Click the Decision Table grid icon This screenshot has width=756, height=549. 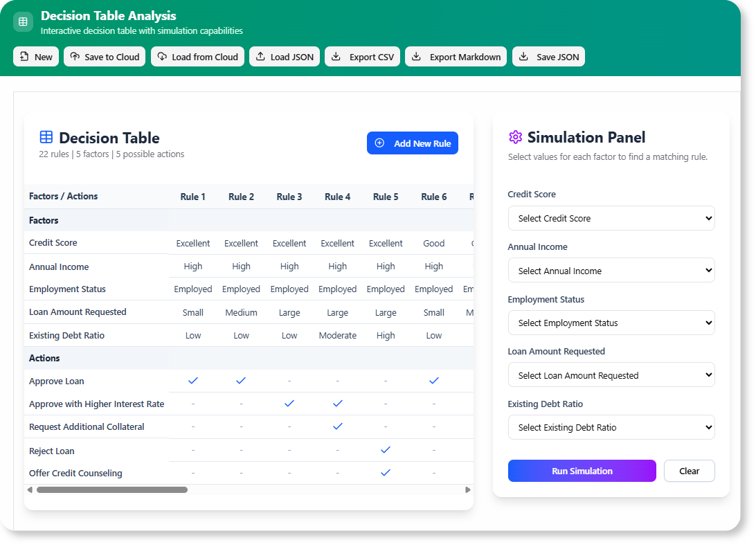46,138
